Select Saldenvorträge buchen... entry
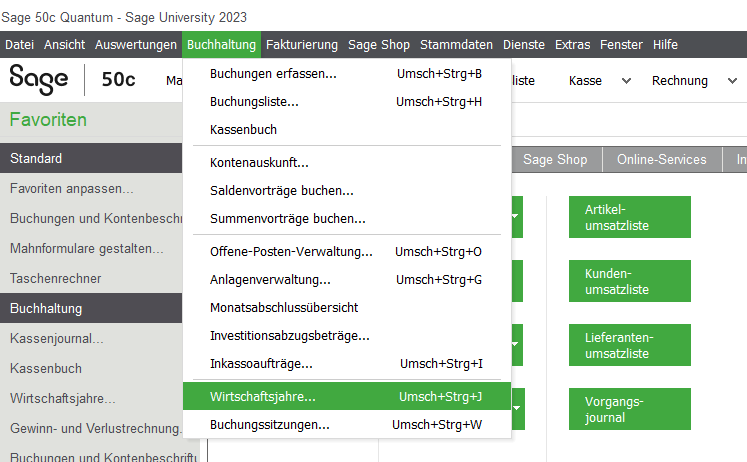 (347, 191)
